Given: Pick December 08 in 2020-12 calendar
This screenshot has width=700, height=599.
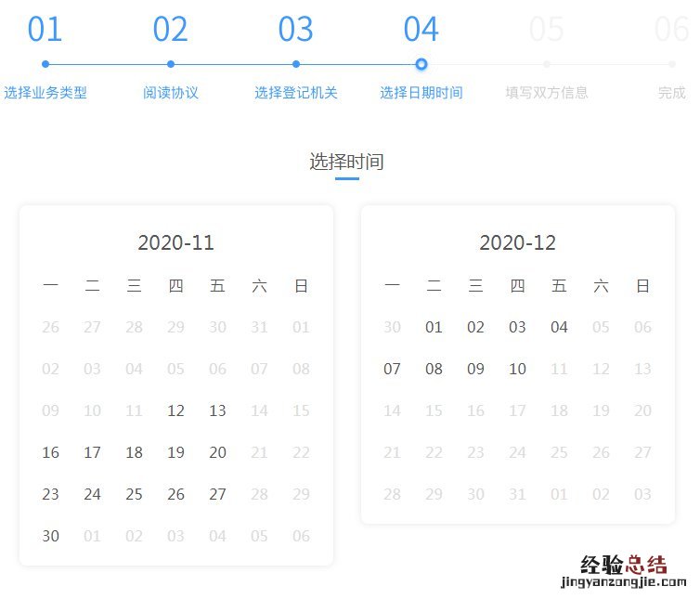Looking at the screenshot, I should (434, 369).
